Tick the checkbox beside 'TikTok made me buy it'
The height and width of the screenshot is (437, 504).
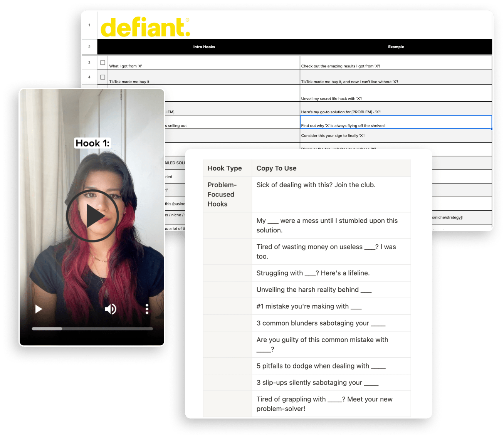[x=102, y=77]
